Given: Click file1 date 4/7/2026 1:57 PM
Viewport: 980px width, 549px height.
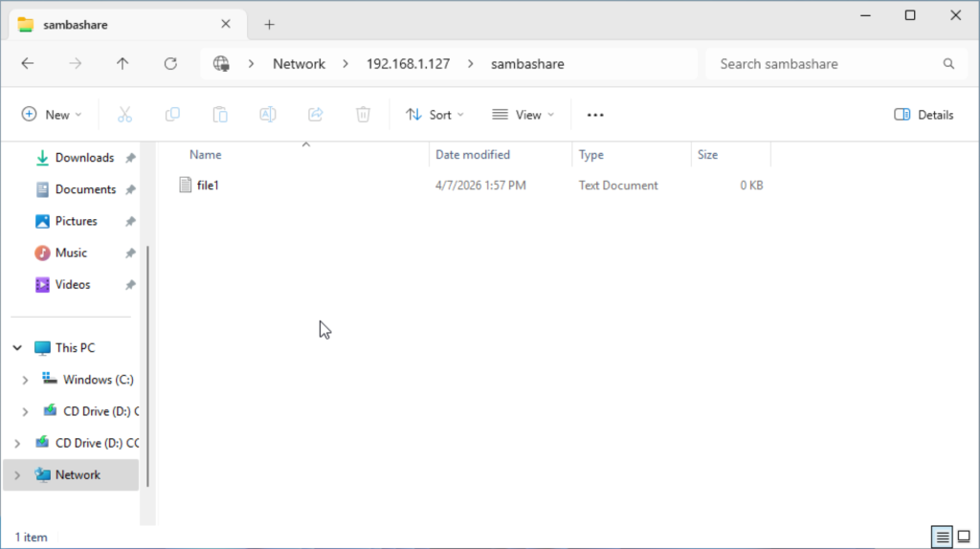Looking at the screenshot, I should pyautogui.click(x=480, y=186).
